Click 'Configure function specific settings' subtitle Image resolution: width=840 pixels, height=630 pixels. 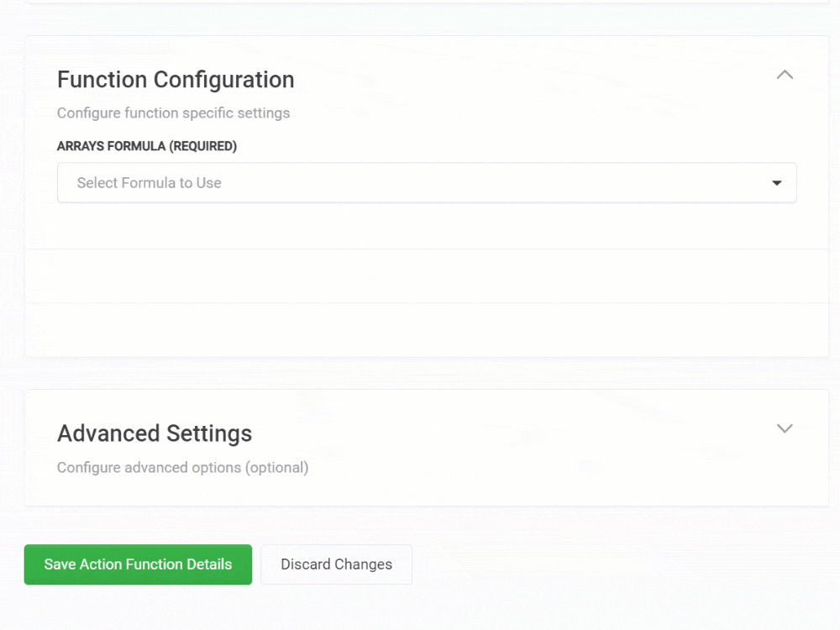[x=173, y=113]
